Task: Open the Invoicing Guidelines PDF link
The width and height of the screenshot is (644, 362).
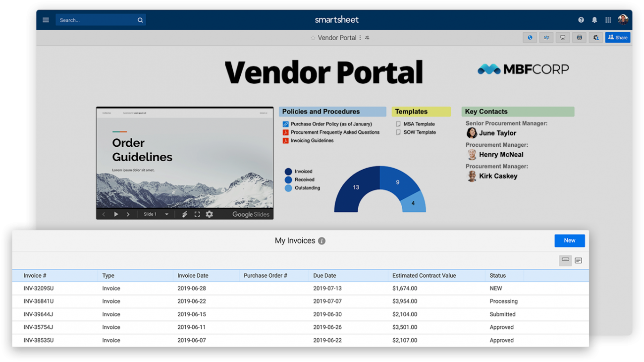Action: click(x=312, y=141)
